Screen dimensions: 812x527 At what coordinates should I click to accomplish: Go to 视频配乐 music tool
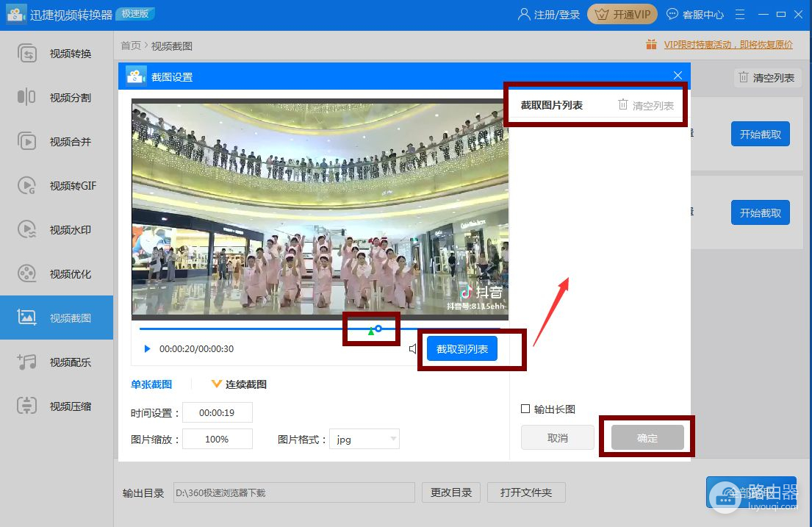click(x=27, y=362)
